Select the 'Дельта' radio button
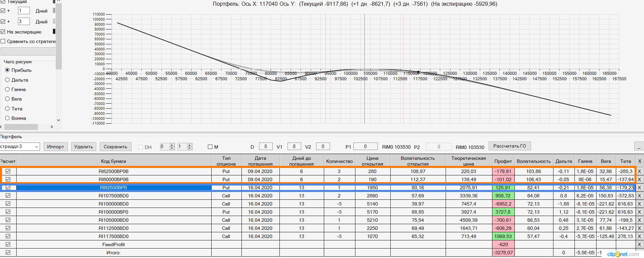Viewport: 644px width, 258px height. (7, 80)
